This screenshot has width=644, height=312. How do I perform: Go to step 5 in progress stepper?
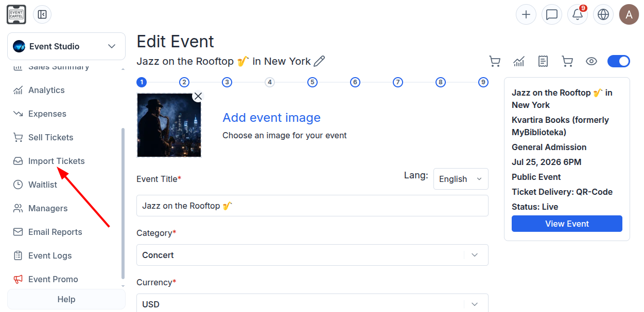[x=312, y=82]
